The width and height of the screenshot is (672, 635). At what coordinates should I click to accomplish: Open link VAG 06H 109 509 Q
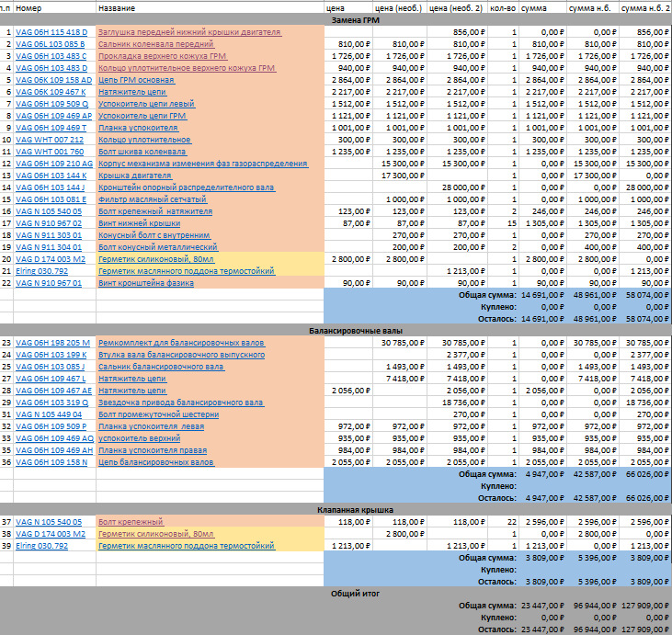pos(51,104)
